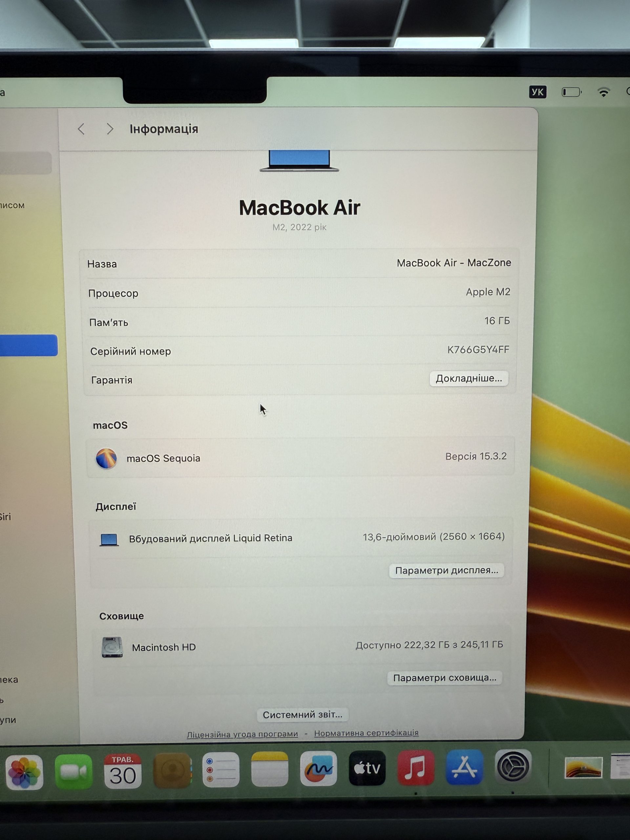Image resolution: width=630 pixels, height=840 pixels.
Task: Open the Notes app in Dock
Action: [270, 768]
